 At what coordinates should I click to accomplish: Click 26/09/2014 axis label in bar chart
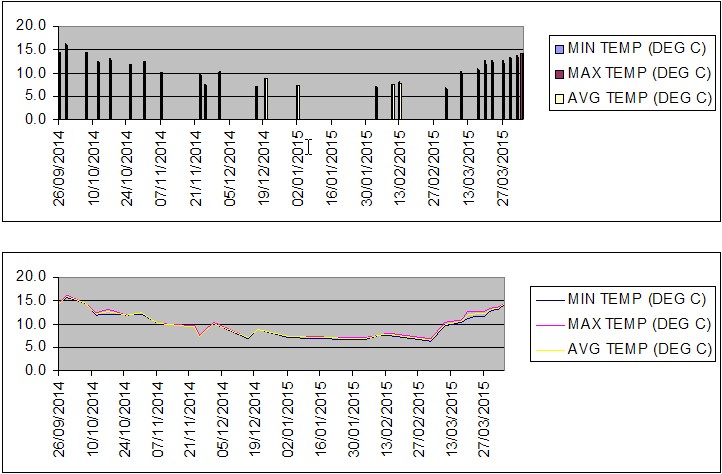coord(60,168)
